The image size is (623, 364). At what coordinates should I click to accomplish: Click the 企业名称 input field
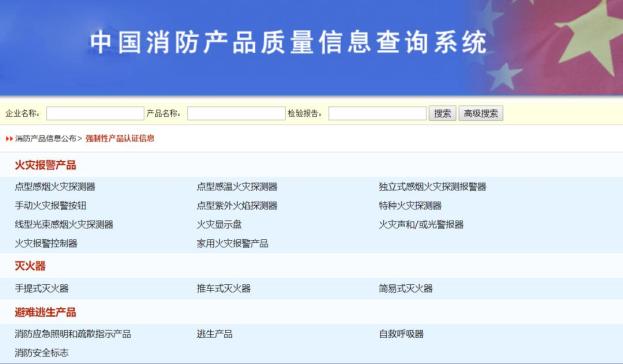click(95, 113)
